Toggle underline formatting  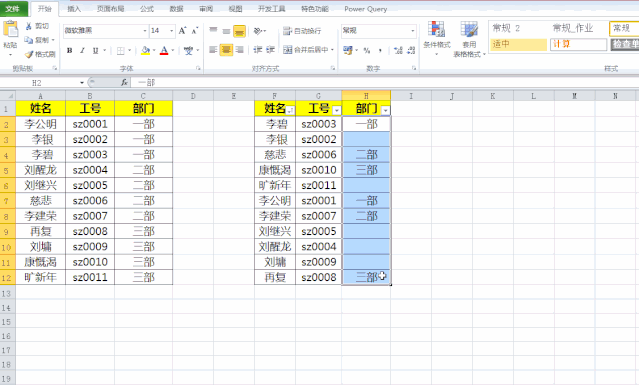[95, 51]
